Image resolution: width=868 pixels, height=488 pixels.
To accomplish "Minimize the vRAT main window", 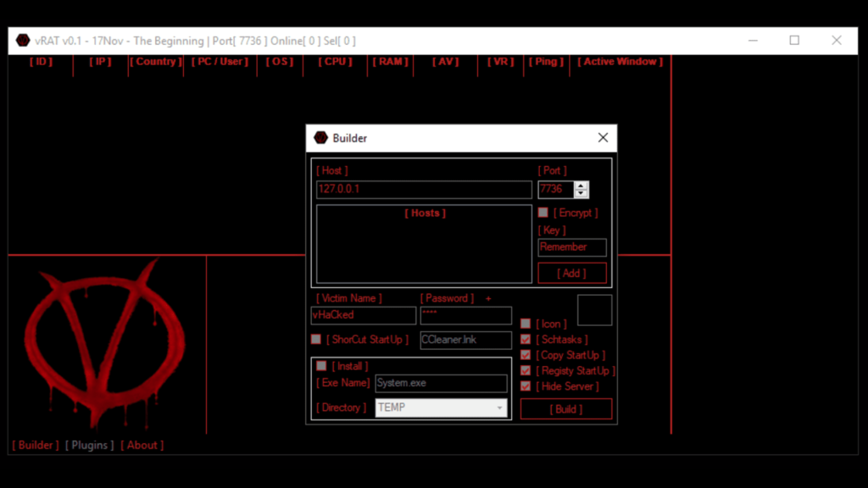I will tap(753, 41).
